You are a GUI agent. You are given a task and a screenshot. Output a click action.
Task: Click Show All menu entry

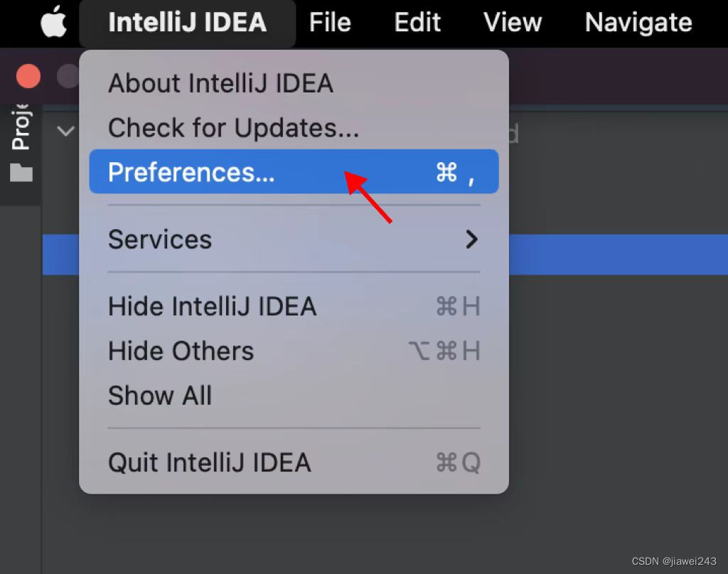click(x=160, y=396)
